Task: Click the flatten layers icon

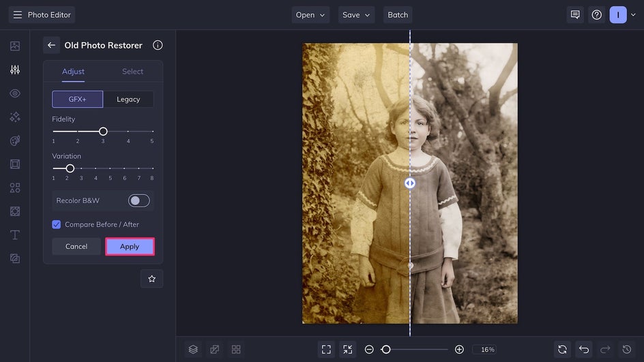Action: pos(214,349)
